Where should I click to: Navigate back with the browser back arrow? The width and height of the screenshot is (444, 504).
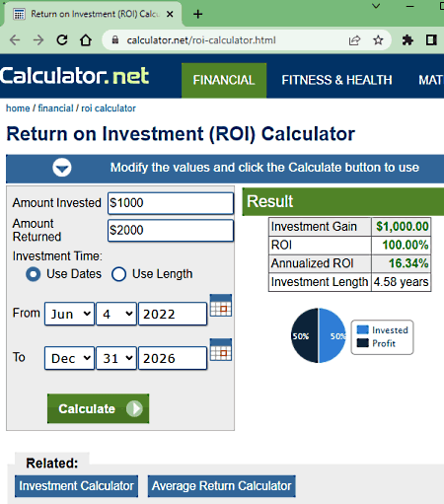15,40
